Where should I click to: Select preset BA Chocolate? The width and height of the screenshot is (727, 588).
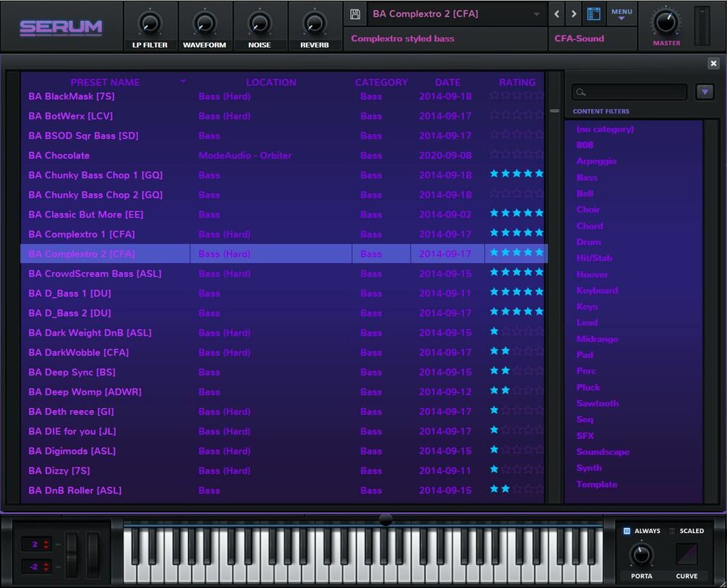point(59,155)
